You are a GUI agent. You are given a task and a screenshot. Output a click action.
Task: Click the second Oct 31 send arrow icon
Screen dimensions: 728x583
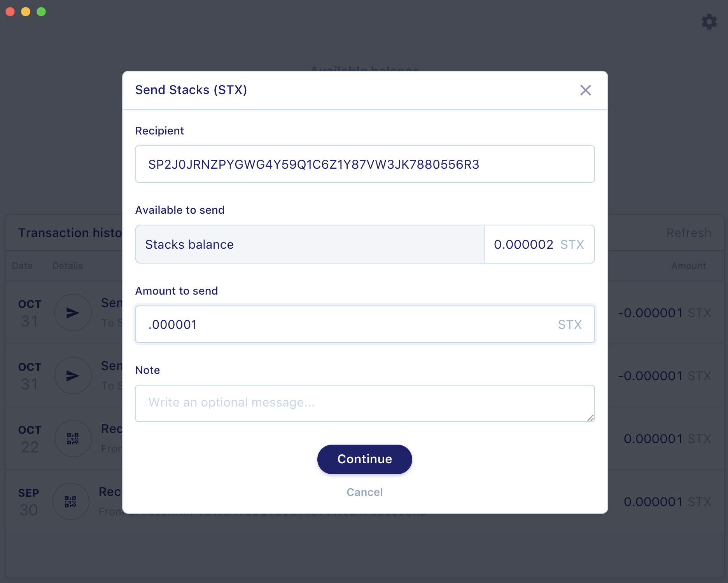[73, 375]
